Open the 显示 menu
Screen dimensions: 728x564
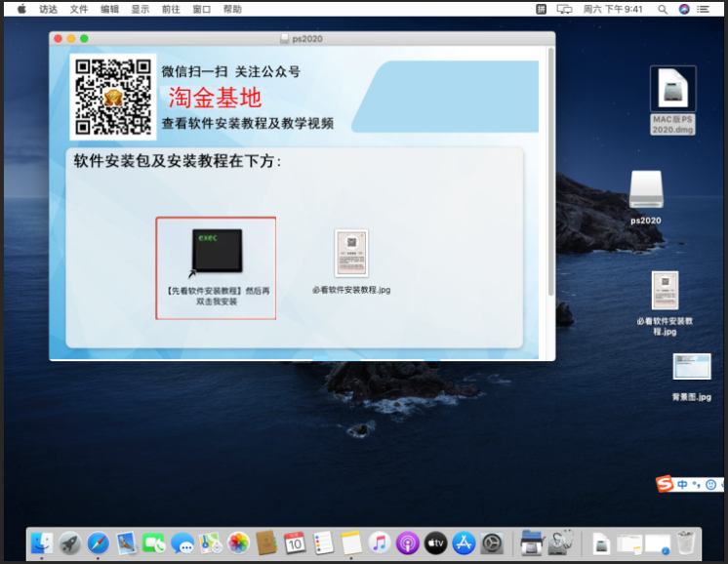point(141,10)
